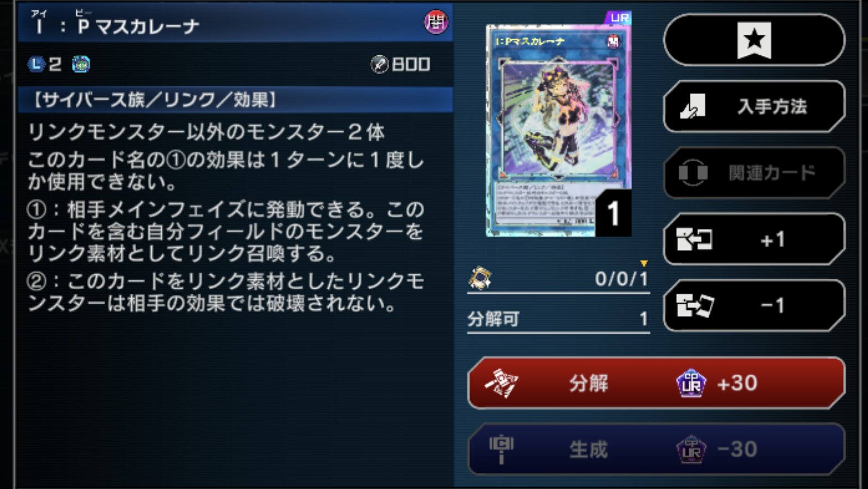868x489 pixels.
Task: Click the UR rarity badge on the card
Action: coord(619,18)
